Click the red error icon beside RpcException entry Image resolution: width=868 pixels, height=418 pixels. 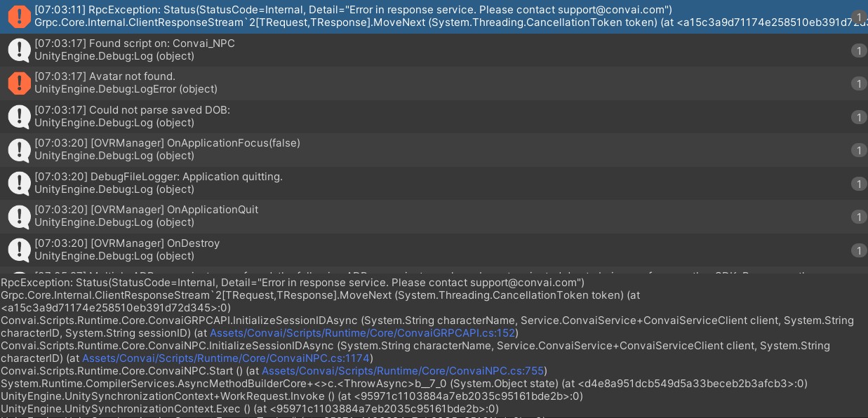pos(19,16)
